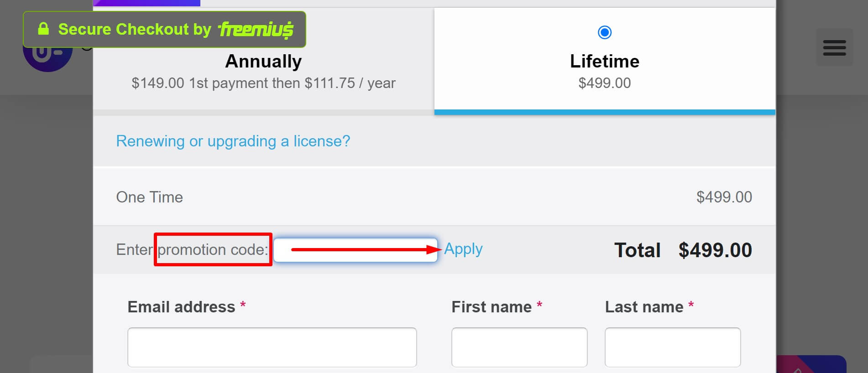
Task: Click inside the promotion code input field
Action: (x=356, y=250)
